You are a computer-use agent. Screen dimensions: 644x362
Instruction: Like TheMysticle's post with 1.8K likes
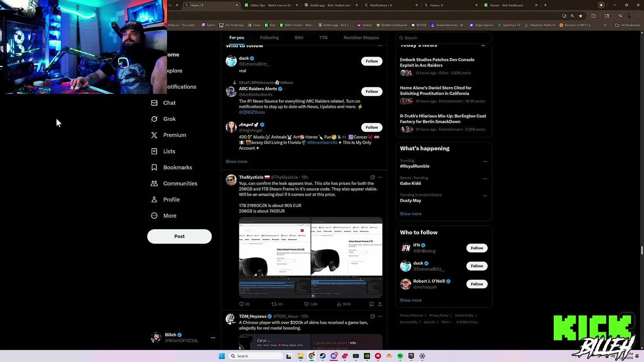[x=310, y=304]
